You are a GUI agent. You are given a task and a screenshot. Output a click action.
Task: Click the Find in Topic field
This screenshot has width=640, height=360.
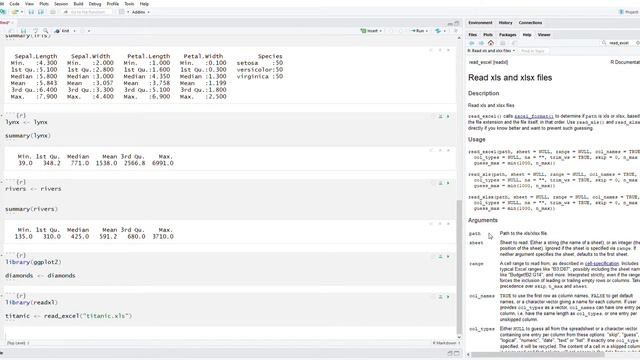click(534, 51)
